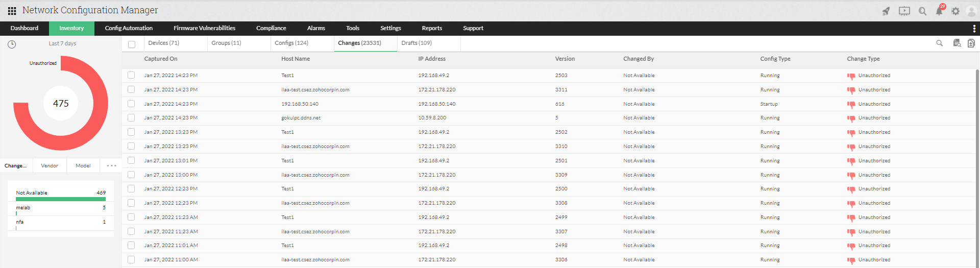980x268 pixels.
Task: Open the notifications bell
Action: pos(939,11)
